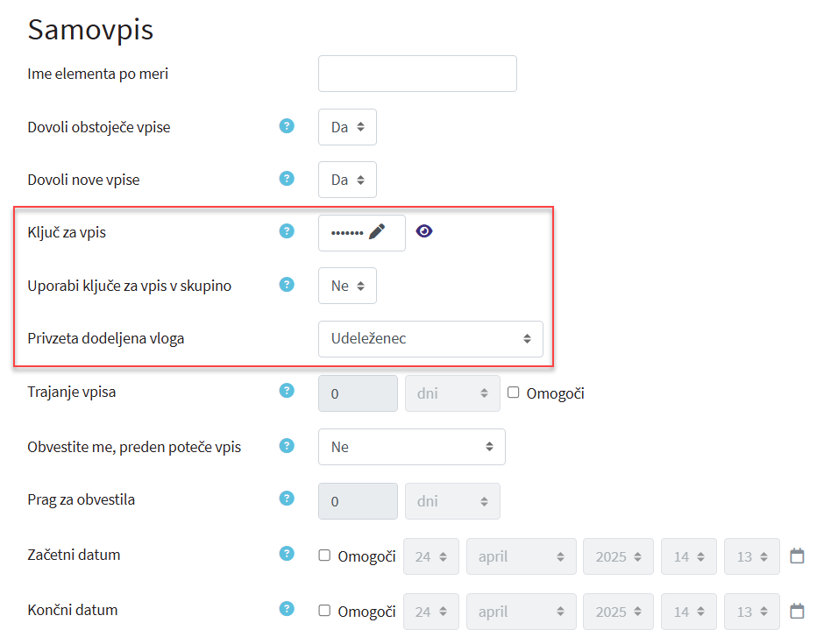Image resolution: width=838 pixels, height=644 pixels.
Task: Tick Omogoči for Končni datum
Action: 324,610
